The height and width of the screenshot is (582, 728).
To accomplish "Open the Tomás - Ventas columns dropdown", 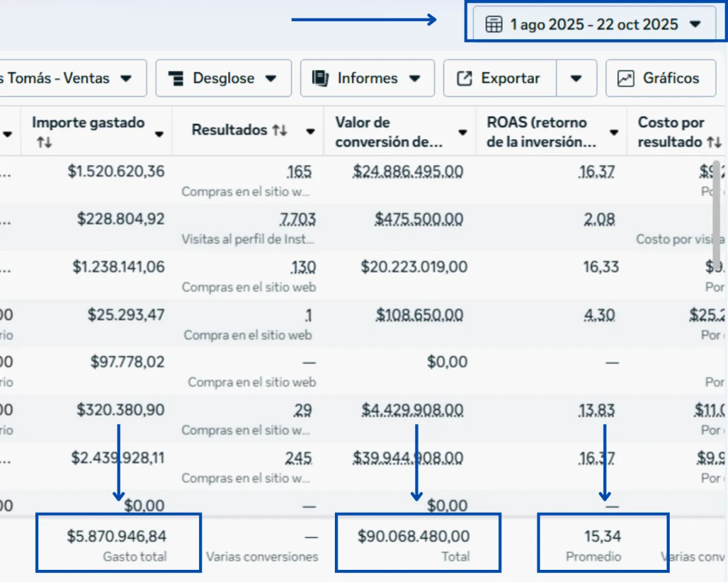I will click(x=73, y=78).
